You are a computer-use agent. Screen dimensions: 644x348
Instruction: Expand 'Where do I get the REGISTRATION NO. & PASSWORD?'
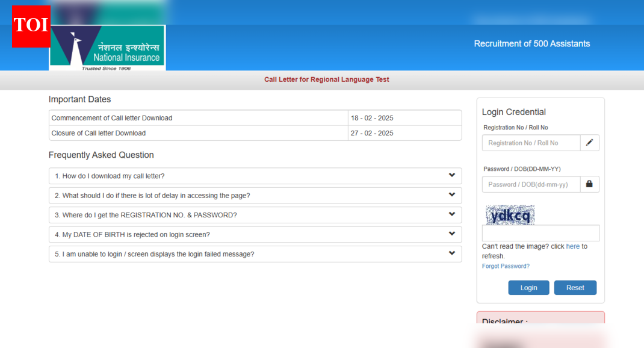pos(255,215)
